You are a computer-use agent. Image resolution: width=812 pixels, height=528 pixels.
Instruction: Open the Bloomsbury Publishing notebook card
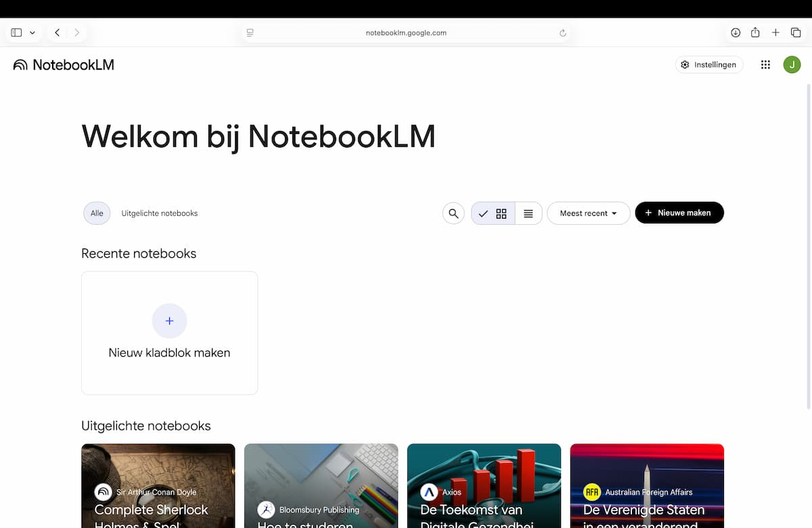point(321,486)
